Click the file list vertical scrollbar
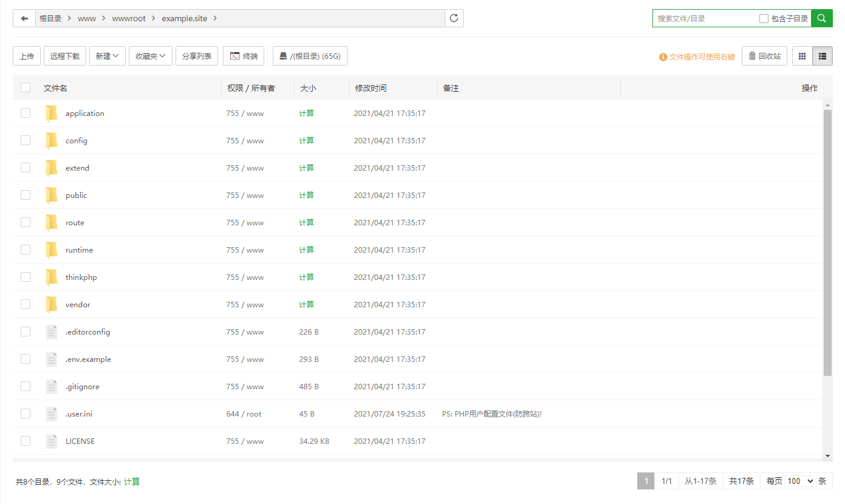Screen dimensions: 845x504 coord(827,243)
